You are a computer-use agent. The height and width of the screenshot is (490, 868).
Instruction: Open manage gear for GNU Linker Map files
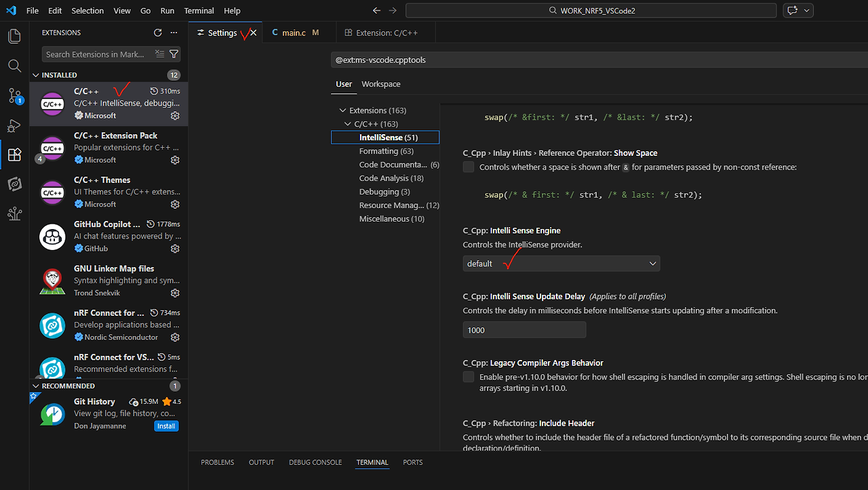pyautogui.click(x=175, y=293)
